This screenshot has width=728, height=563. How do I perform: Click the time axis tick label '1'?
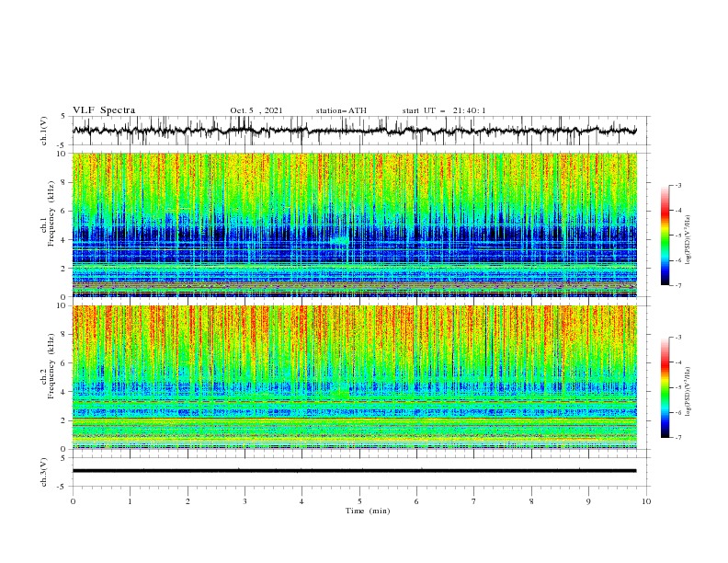point(130,501)
